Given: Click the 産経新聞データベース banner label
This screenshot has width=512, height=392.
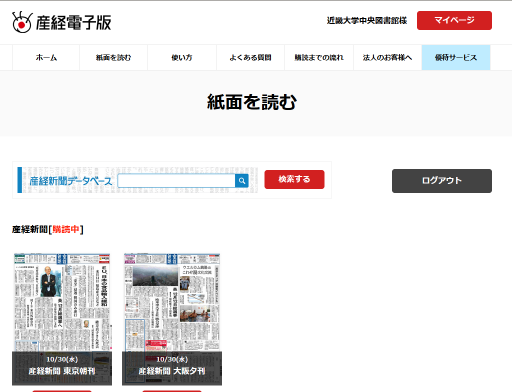Looking at the screenshot, I should pos(71,181).
